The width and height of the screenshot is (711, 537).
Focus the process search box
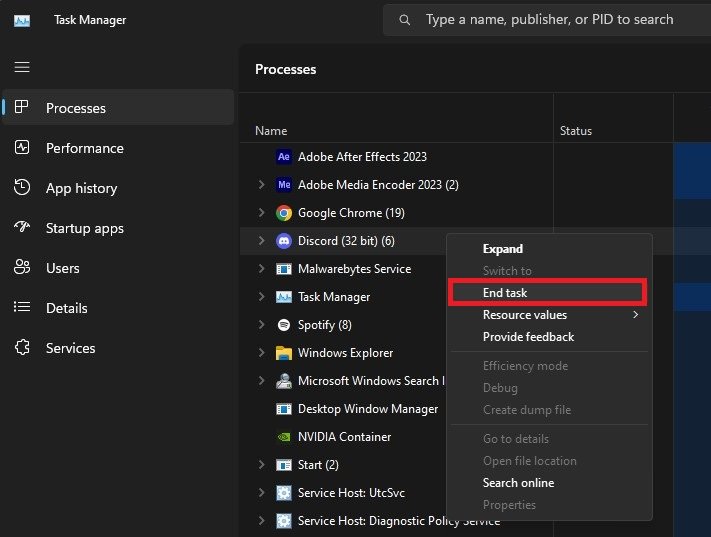(547, 20)
